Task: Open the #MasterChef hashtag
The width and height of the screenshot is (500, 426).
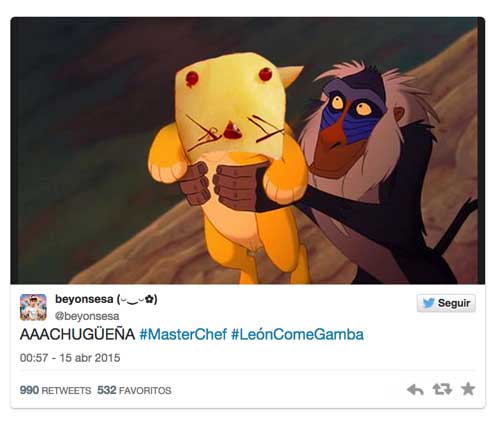Action: [183, 334]
